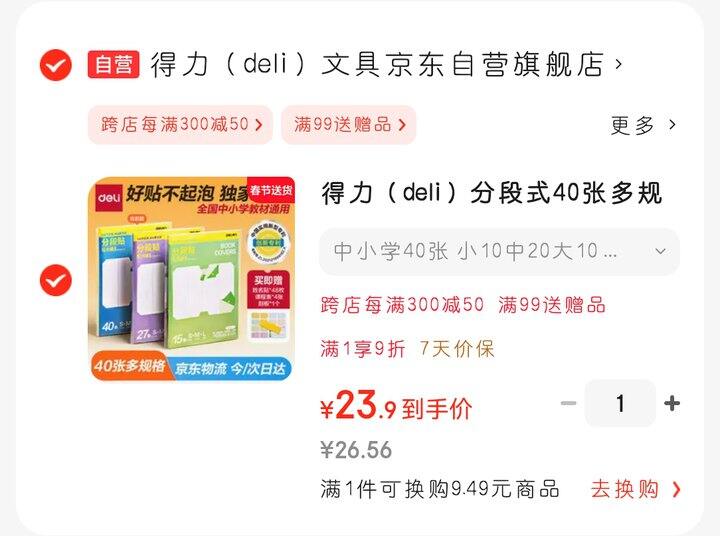This screenshot has height=536, width=720.
Task: Click the ¥23.9 到手价 price
Action: point(396,406)
